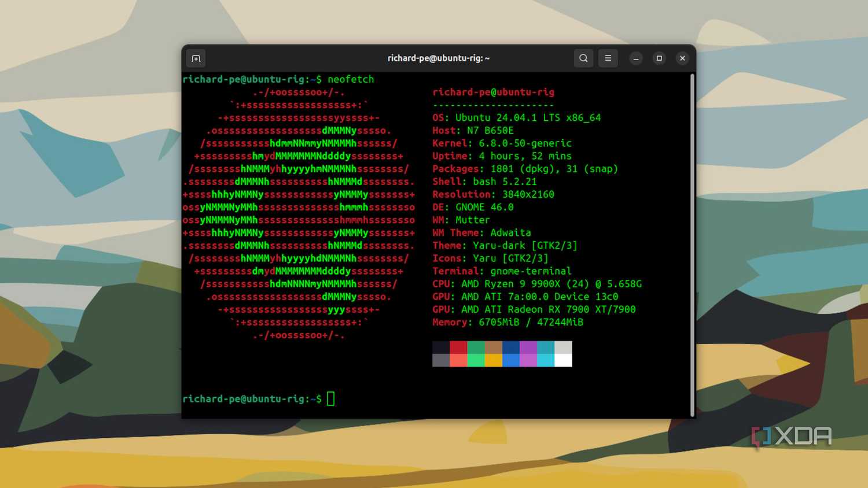Click the 'Memory: 6705MiB / 47244MiB' line
Image resolution: width=868 pixels, height=488 pixels.
pos(507,322)
